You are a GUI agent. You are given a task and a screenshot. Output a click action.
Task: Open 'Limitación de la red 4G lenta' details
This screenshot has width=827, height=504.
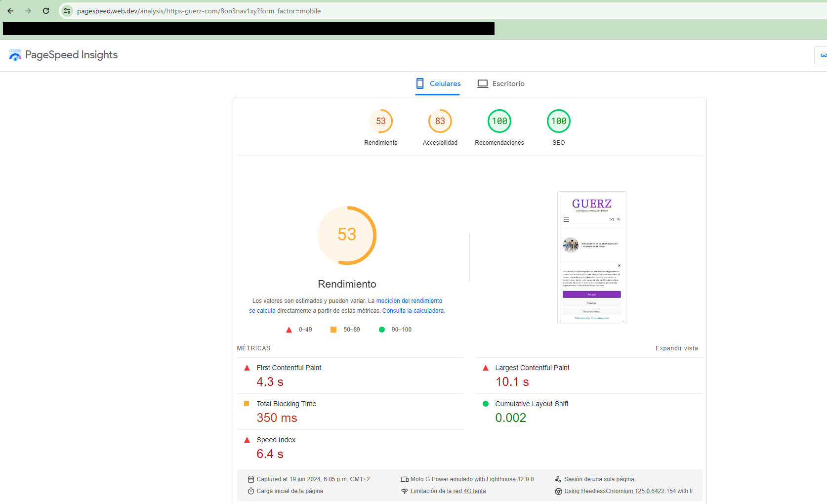point(448,491)
